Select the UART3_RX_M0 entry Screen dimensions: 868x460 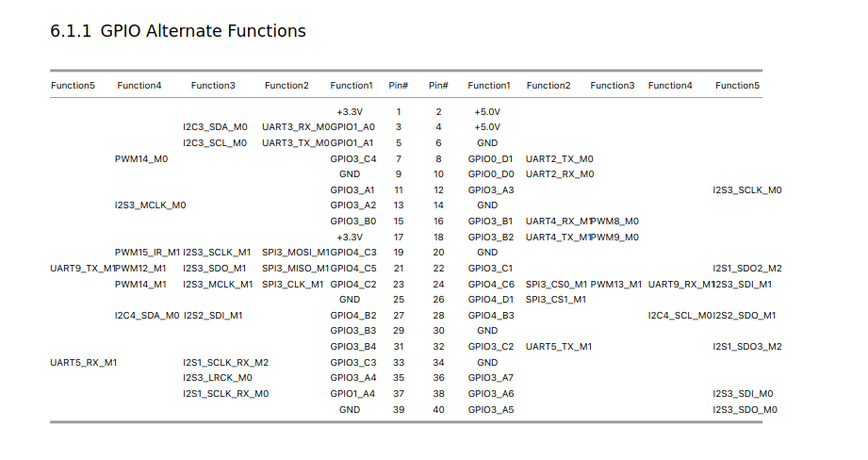pos(296,126)
